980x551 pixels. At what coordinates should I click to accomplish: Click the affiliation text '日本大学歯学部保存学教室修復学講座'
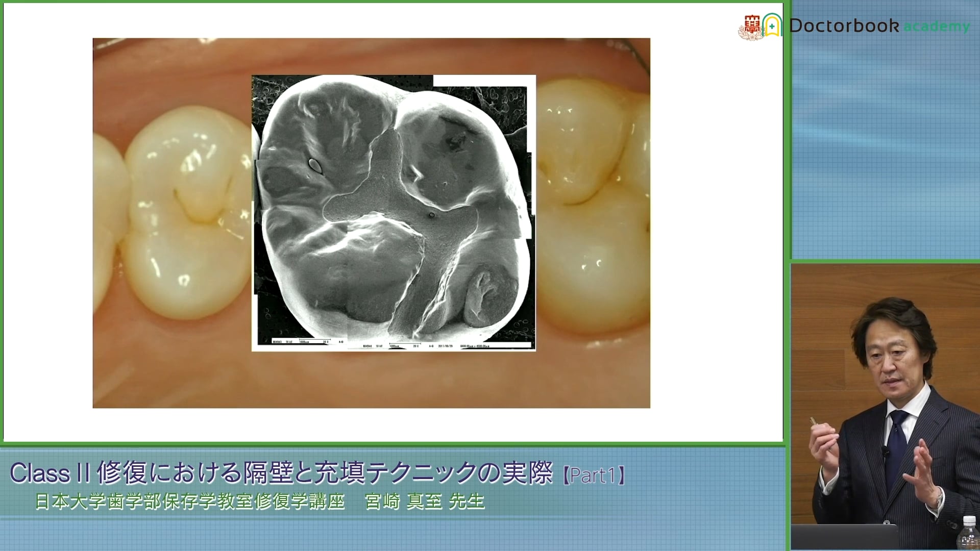tap(190, 502)
